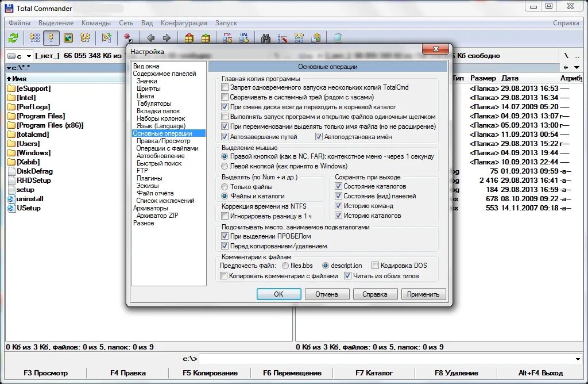Click the directory tree view toolbar icon

[x=85, y=38]
